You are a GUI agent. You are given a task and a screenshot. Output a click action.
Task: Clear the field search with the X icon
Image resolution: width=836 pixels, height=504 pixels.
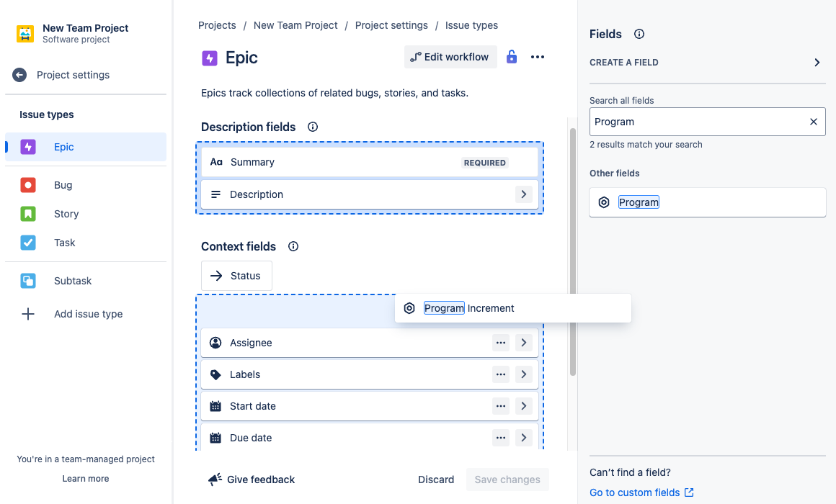pos(814,122)
